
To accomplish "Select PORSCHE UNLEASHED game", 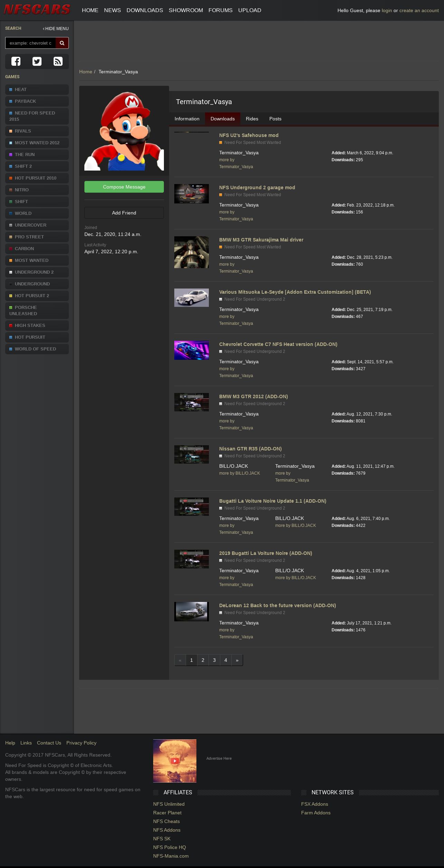I will 37,311.
